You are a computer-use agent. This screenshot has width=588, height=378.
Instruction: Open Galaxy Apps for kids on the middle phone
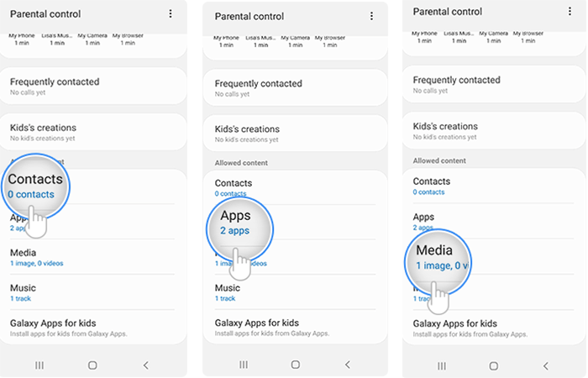coord(295,328)
